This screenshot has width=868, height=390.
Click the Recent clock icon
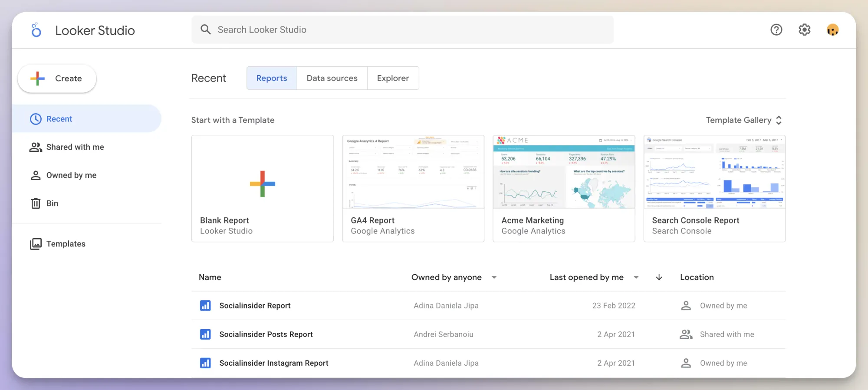[x=36, y=119]
